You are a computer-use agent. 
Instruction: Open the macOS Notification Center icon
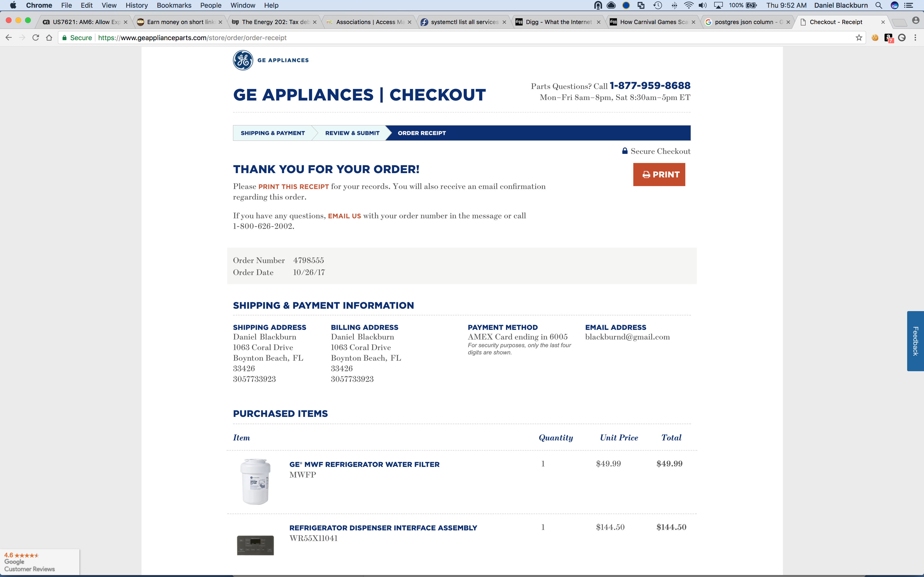[x=909, y=5]
